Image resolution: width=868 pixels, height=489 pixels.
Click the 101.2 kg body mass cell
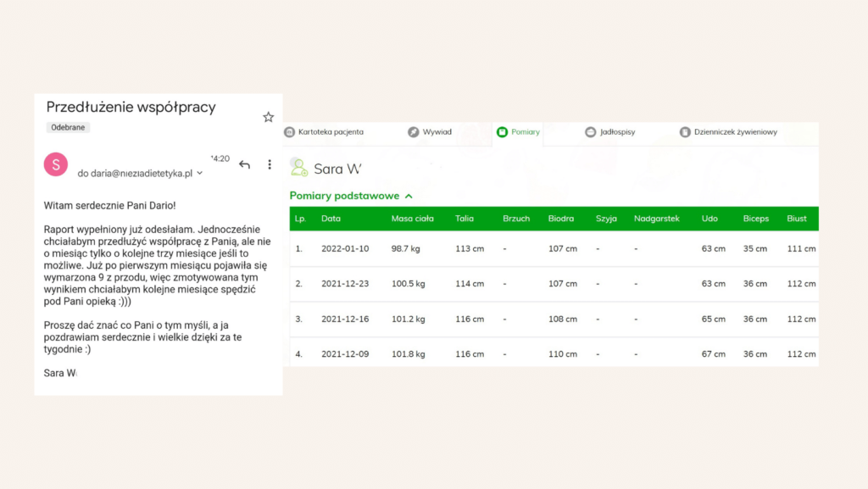click(x=409, y=320)
